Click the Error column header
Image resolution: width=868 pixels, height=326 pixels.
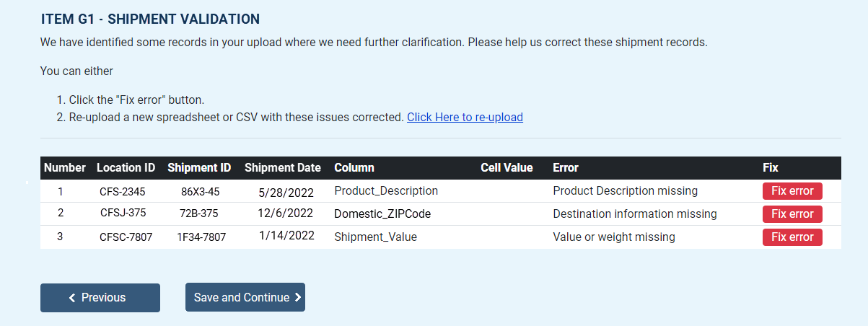click(566, 168)
